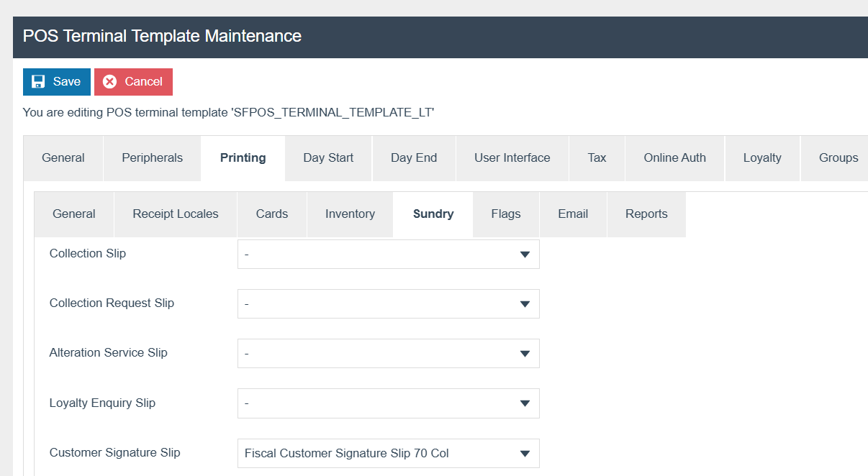This screenshot has height=476, width=868.
Task: Open the Tax tab
Action: pos(597,158)
